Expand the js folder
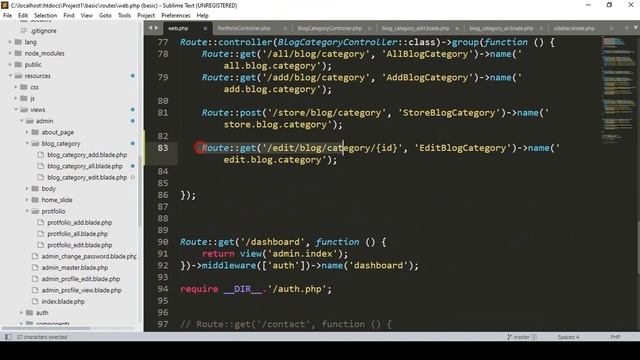Image resolution: width=640 pixels, height=360 pixels. tap(16, 98)
